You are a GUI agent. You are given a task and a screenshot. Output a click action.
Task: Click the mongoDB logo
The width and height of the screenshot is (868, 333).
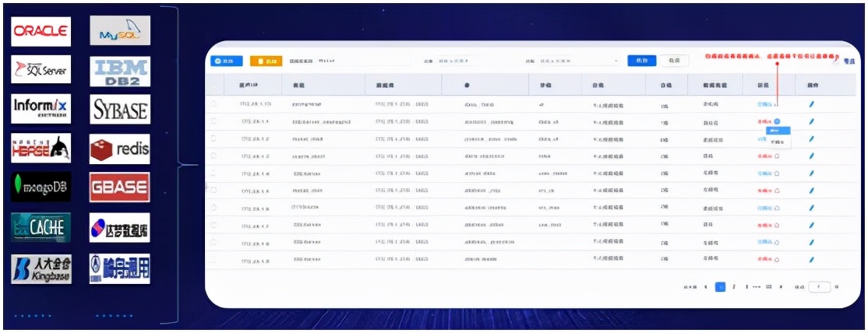click(41, 187)
